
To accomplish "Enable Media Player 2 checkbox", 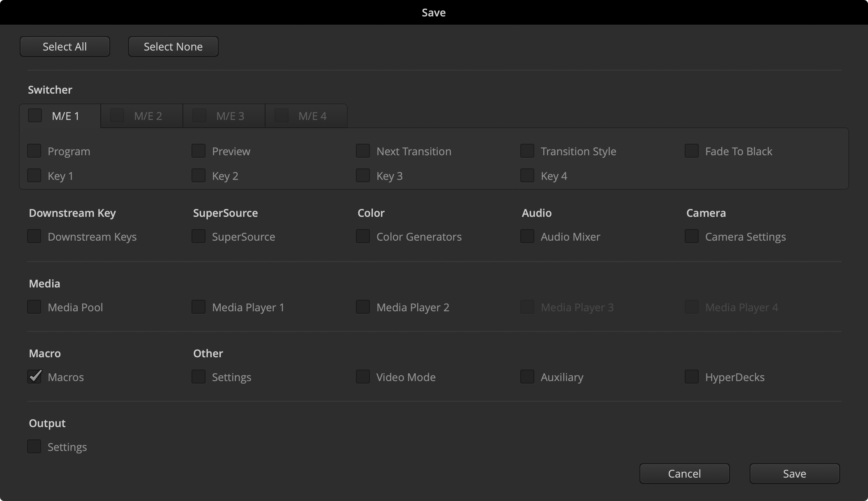I will point(363,307).
